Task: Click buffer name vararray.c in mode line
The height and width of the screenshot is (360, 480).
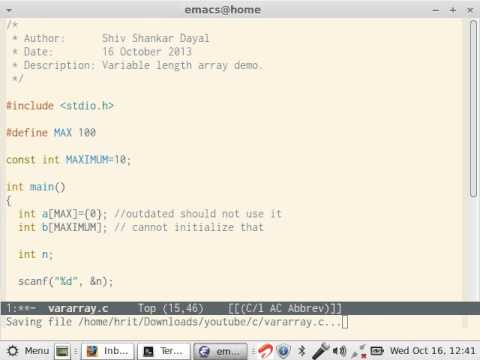Action: (78, 308)
